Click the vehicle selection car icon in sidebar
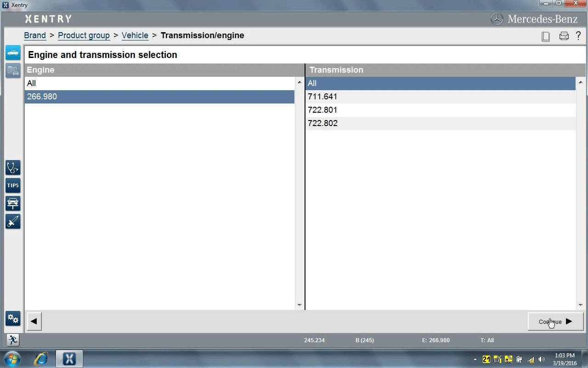The image size is (588, 368). pyautogui.click(x=13, y=53)
